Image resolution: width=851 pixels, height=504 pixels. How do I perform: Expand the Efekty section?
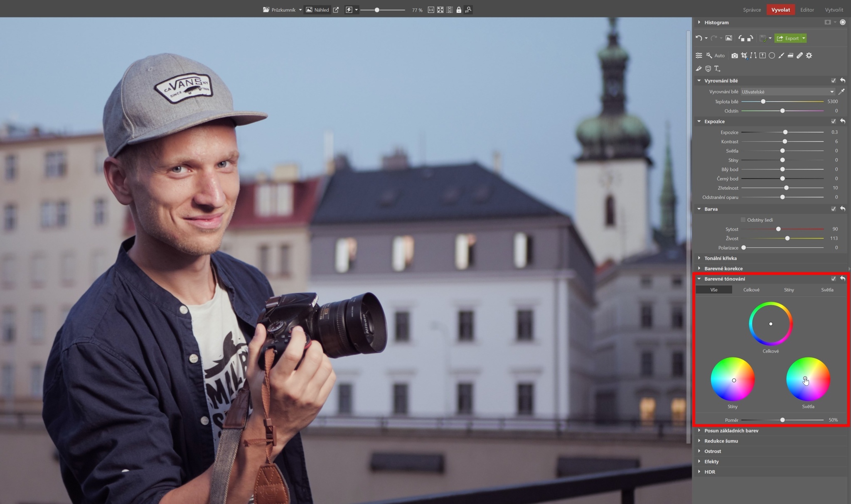click(699, 461)
